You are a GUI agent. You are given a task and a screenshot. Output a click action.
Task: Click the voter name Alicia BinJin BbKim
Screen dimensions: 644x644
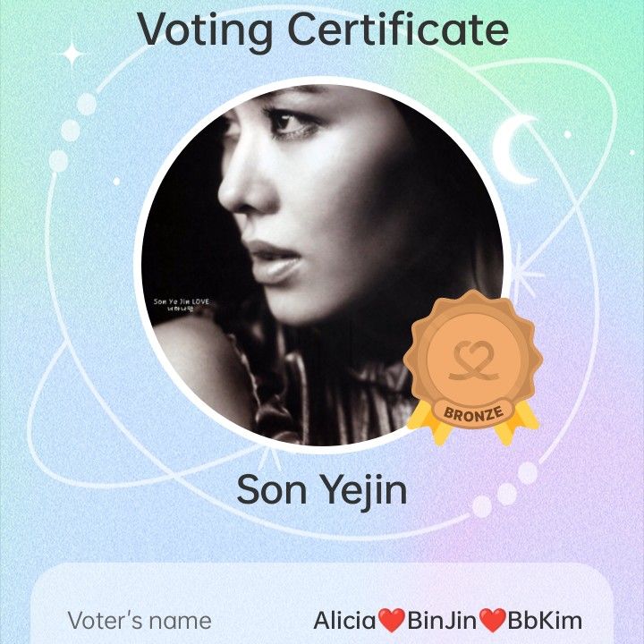[448, 620]
